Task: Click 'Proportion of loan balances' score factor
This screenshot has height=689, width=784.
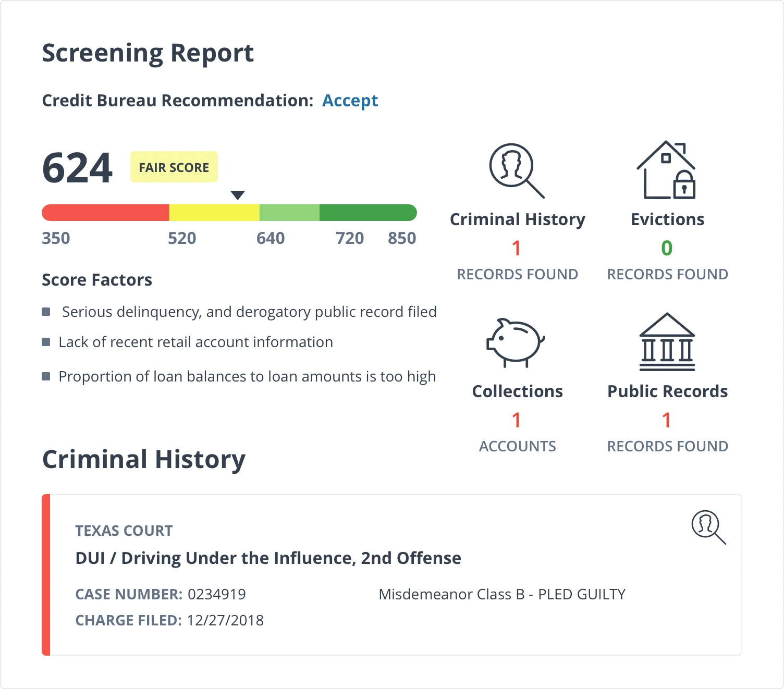Action: pyautogui.click(x=247, y=376)
